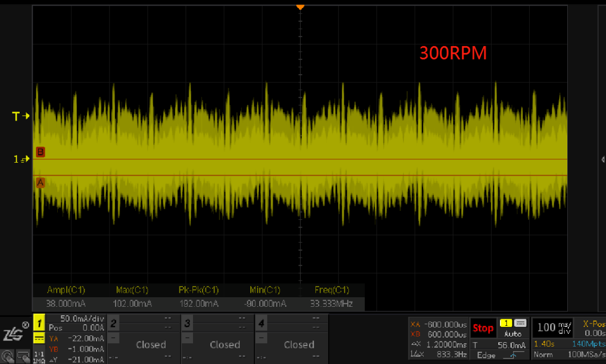Switch trigger mode from Auto

[512, 335]
